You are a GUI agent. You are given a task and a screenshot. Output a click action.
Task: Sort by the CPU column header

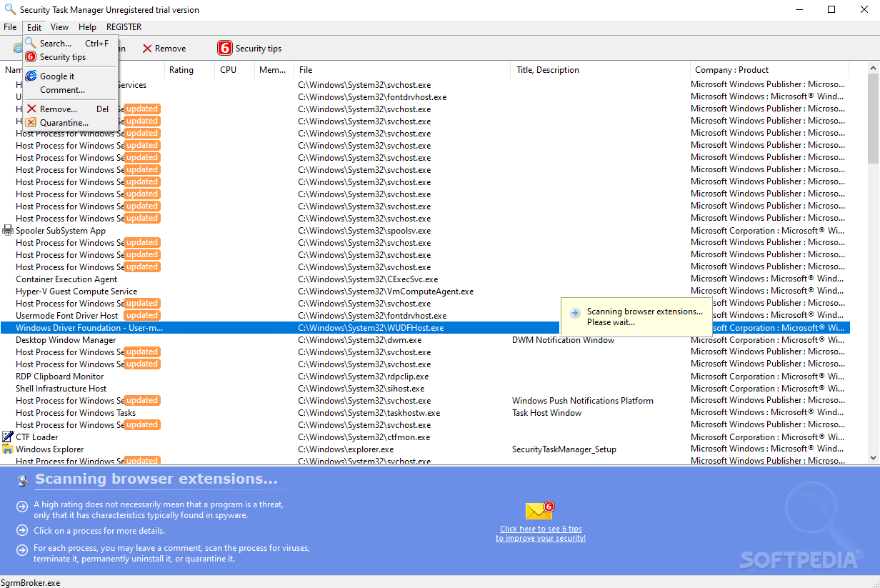click(234, 70)
